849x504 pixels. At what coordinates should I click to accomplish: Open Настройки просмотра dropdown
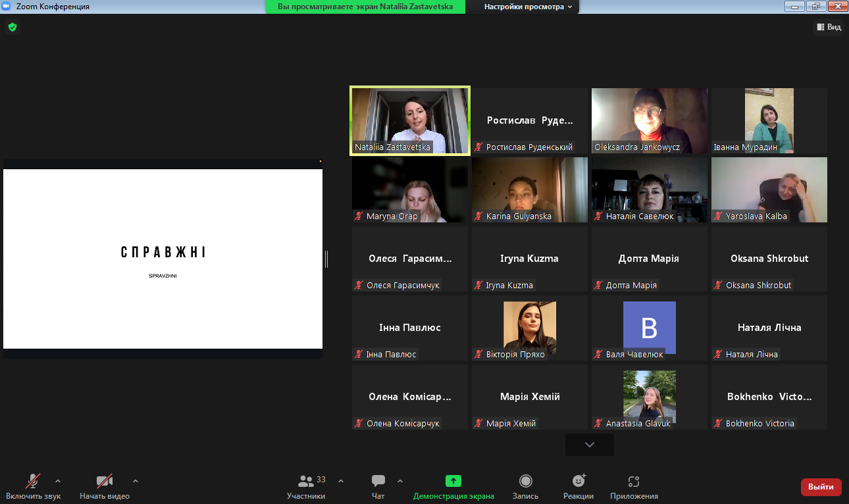[528, 7]
